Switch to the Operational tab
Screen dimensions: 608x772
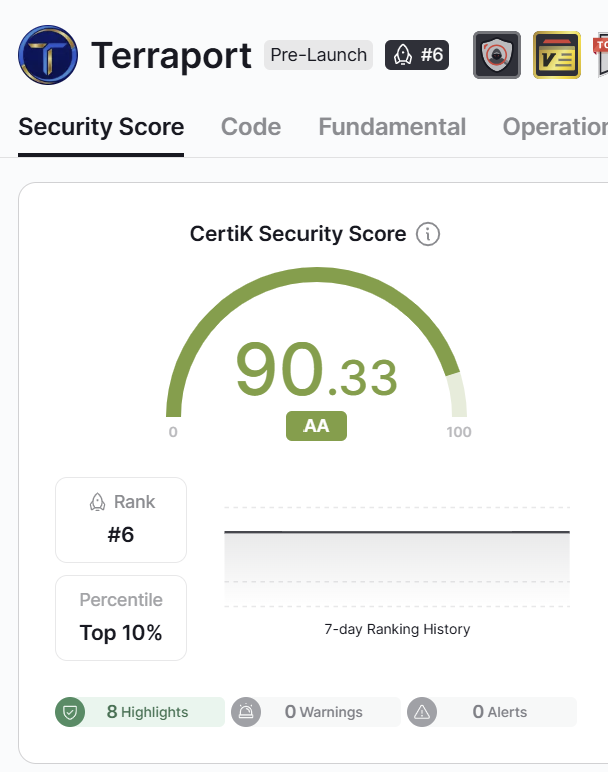(555, 127)
